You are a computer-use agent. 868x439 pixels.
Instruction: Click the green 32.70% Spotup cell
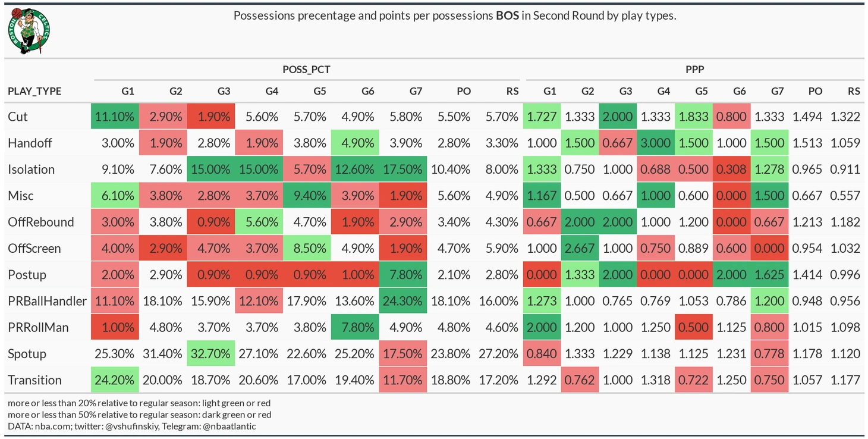click(x=211, y=354)
